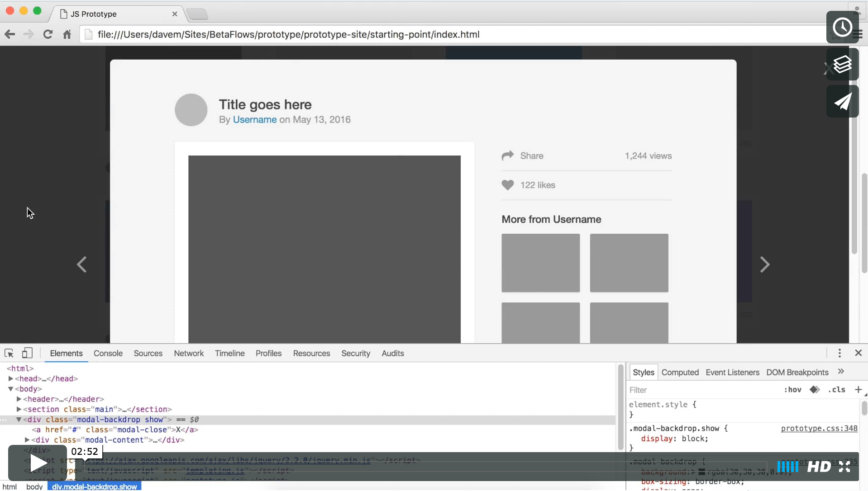Show more Styles pane tabs chevron
The width and height of the screenshot is (868, 491).
pos(841,371)
